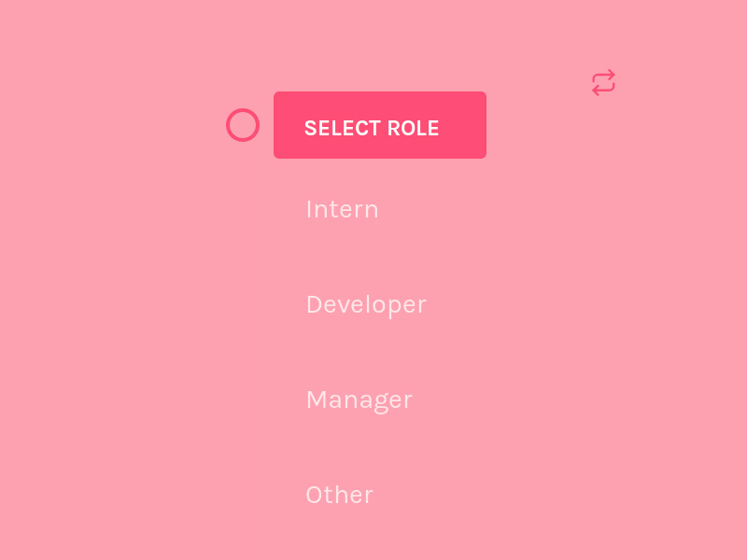Click the Manager menu entry
747x560 pixels.
[359, 399]
